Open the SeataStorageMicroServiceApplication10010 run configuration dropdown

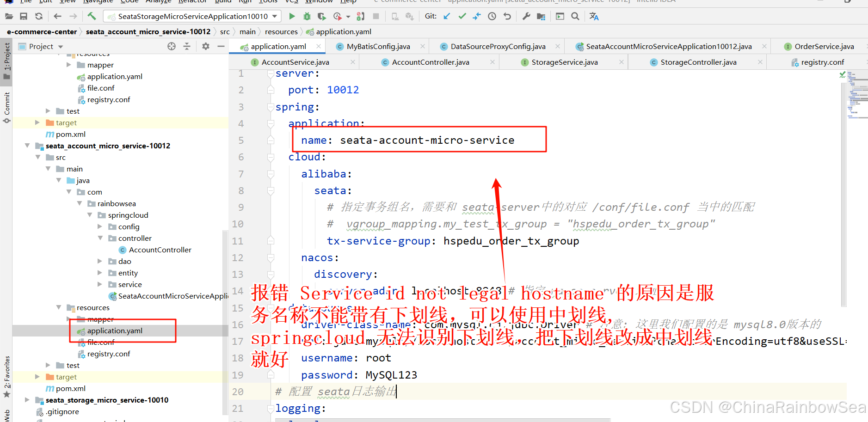(x=192, y=16)
